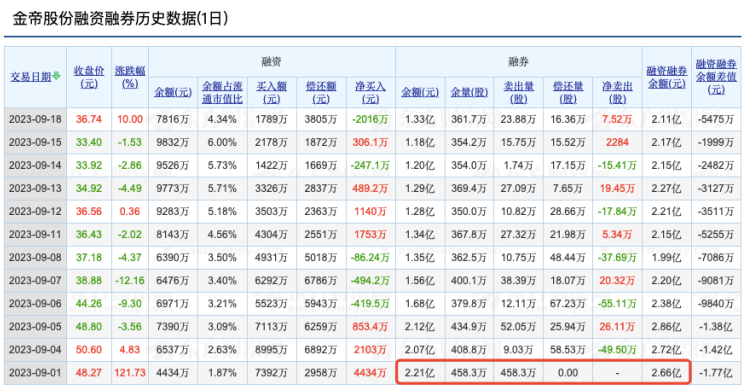
Task: Sort by 融资 偿还额(元) header
Action: point(321,92)
